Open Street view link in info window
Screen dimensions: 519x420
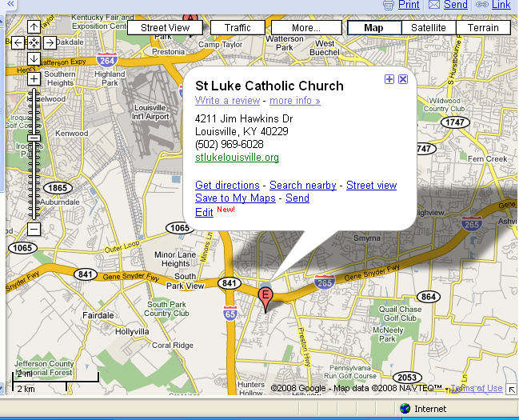pos(371,185)
